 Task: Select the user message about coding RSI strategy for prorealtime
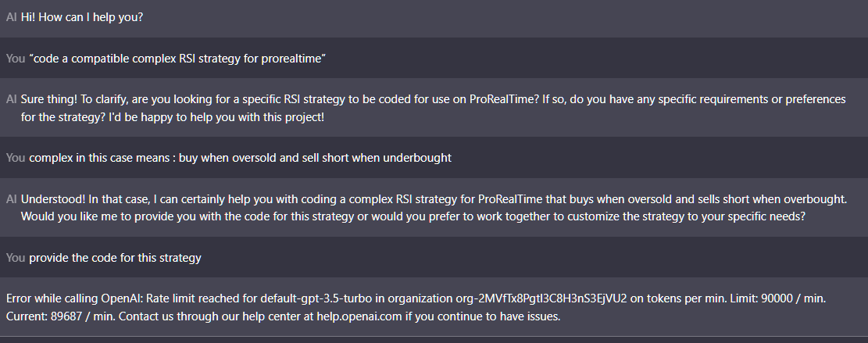(x=177, y=59)
